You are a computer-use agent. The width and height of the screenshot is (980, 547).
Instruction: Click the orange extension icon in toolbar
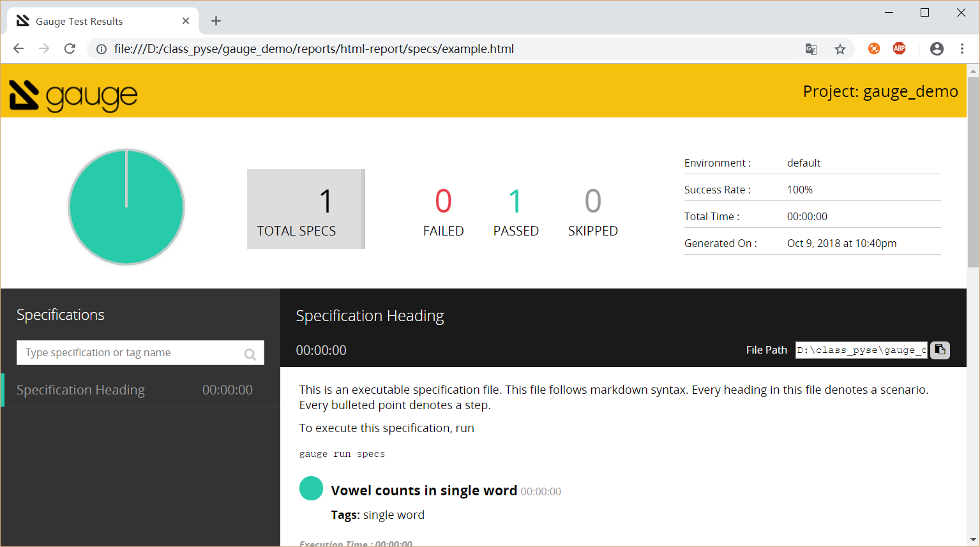tap(874, 49)
